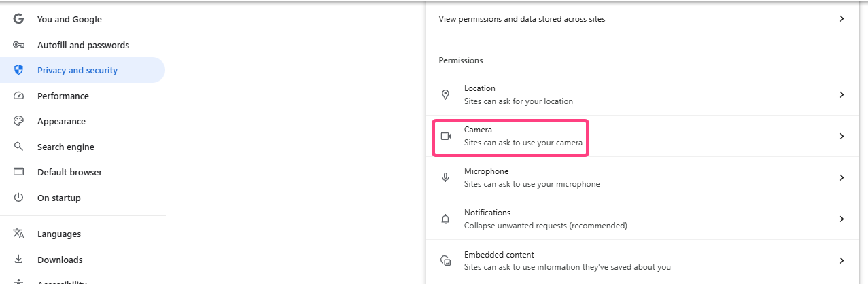Click the Microphone icon in Permissions
Viewport: 868px width, 284px height.
(x=446, y=177)
